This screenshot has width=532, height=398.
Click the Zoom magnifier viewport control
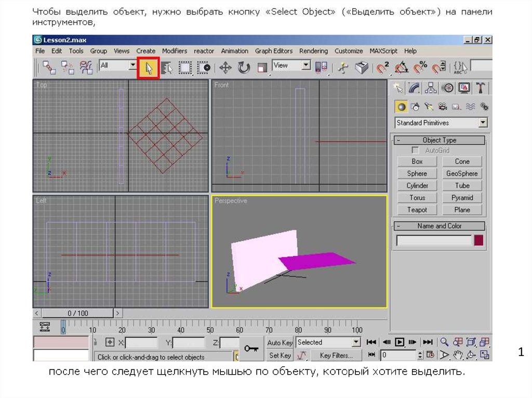[444, 342]
